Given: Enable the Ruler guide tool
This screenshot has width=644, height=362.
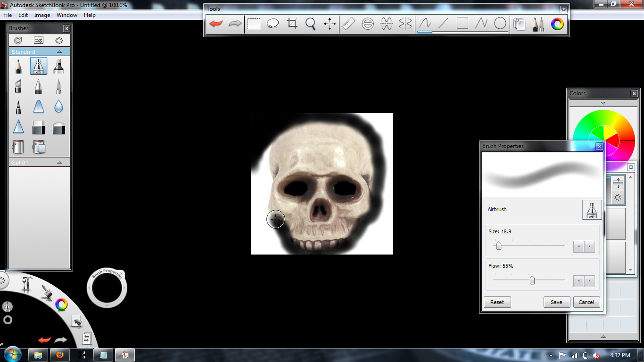Looking at the screenshot, I should (x=348, y=24).
